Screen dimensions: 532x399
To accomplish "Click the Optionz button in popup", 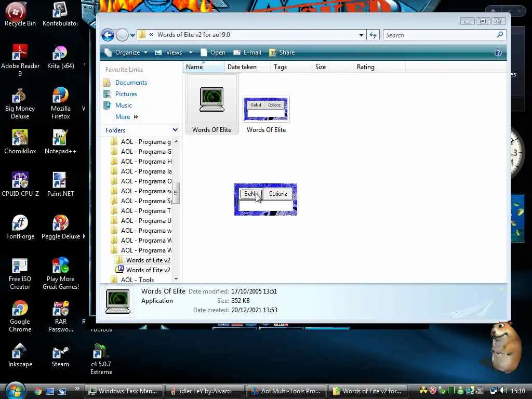I will [x=278, y=194].
